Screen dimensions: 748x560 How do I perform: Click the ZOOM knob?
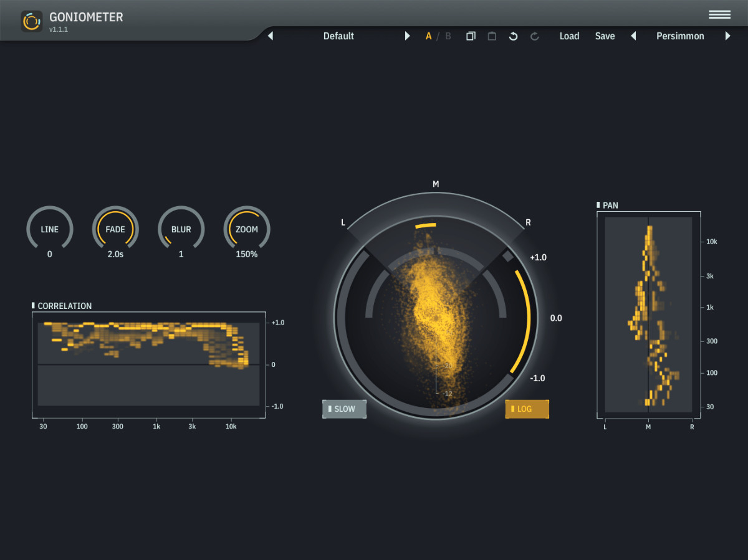coord(247,229)
